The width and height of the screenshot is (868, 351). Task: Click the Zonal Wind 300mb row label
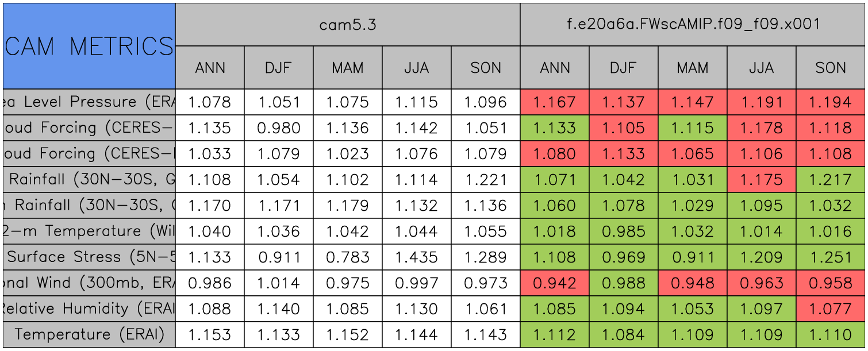89,283
